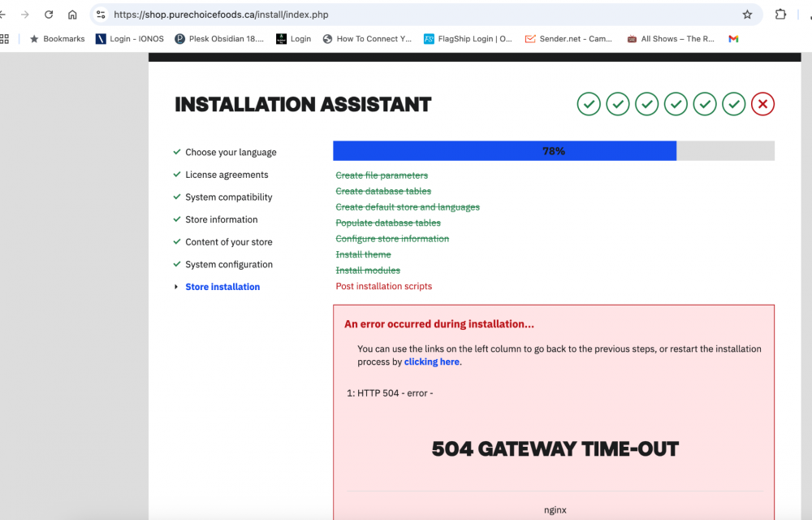Open How To Connect bookmark
The height and width of the screenshot is (520, 812).
click(367, 39)
